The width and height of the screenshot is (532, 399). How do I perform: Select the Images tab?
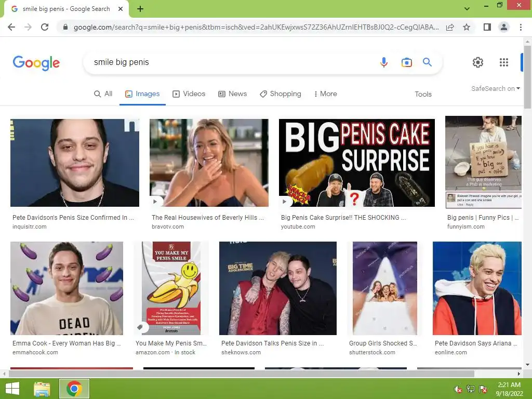tap(142, 94)
